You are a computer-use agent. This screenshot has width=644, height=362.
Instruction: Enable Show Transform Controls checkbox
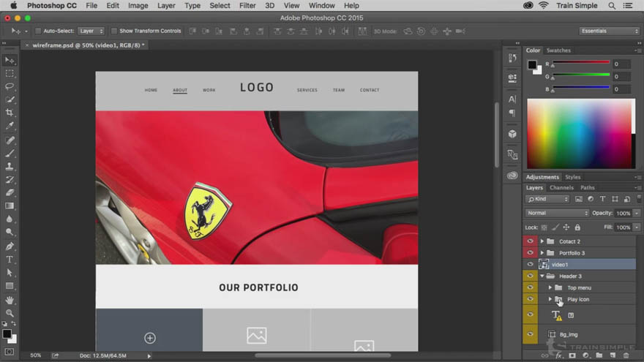click(114, 31)
